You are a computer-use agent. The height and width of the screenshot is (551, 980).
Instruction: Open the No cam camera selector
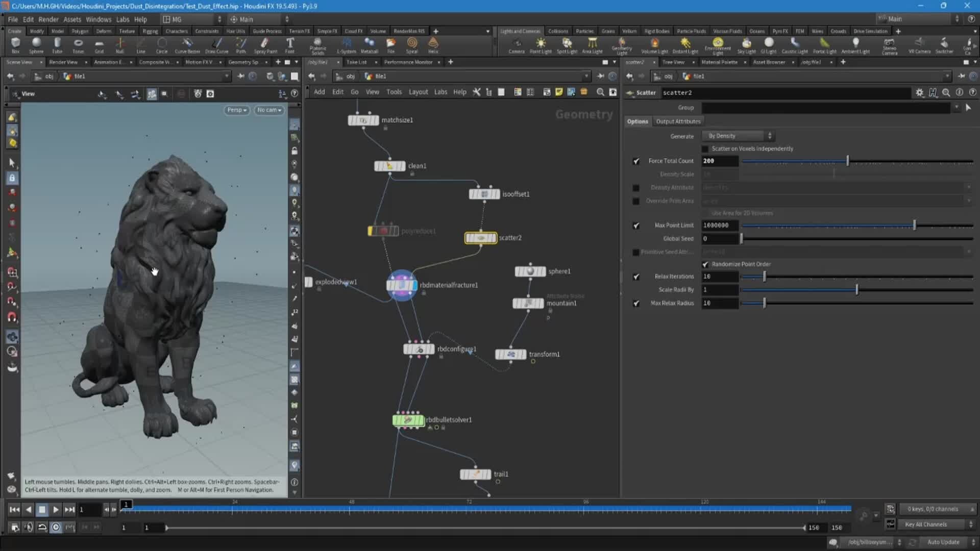[x=269, y=110]
